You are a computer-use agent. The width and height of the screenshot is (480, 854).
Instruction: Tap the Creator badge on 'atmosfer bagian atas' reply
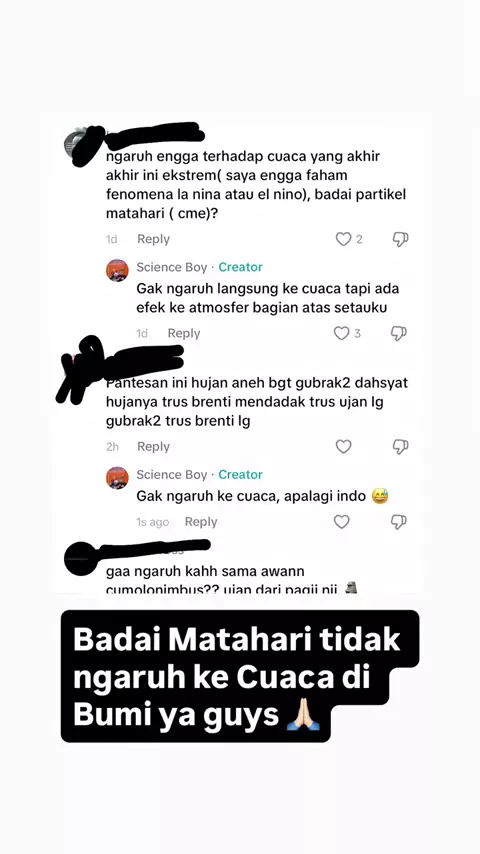(x=240, y=267)
